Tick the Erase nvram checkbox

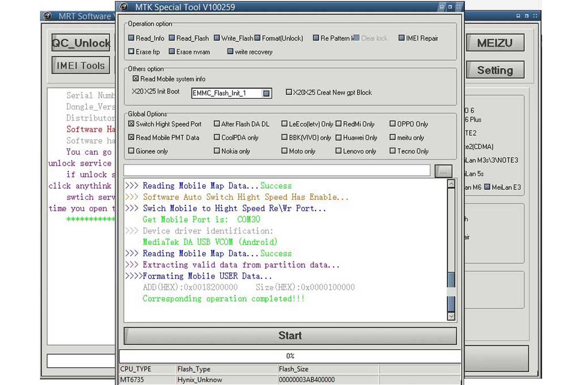[172, 52]
